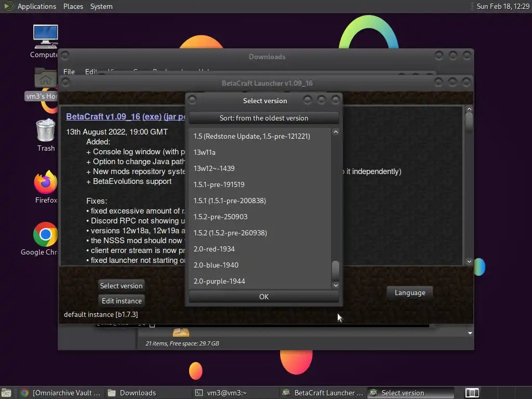
Task: Click the Applications menu logo icon
Action: (x=8, y=6)
